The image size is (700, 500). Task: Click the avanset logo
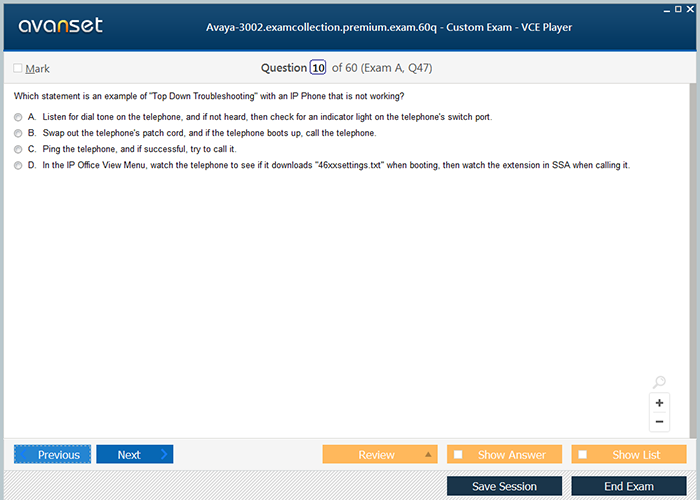point(60,26)
